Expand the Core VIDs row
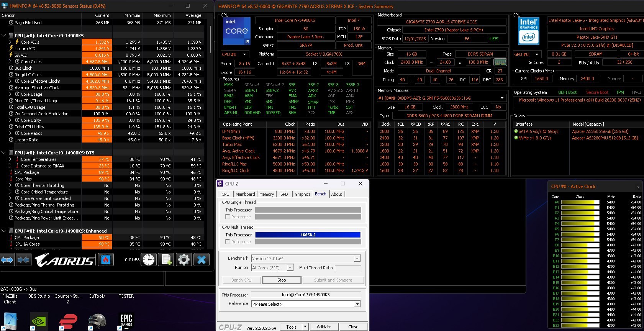The height and width of the screenshot is (331, 644). pyautogui.click(x=10, y=42)
